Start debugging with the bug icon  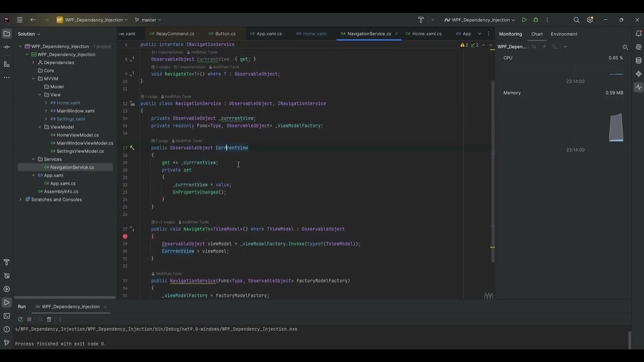535,20
